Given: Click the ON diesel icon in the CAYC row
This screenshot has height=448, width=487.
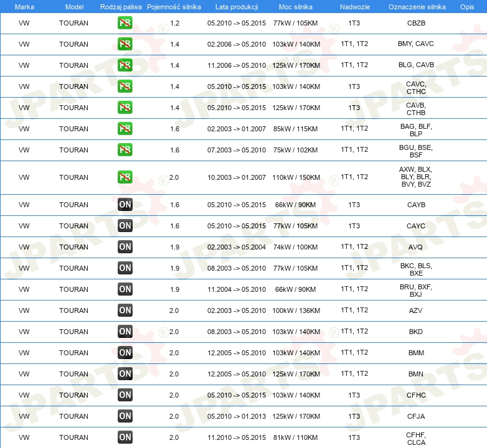Looking at the screenshot, I should (x=125, y=225).
